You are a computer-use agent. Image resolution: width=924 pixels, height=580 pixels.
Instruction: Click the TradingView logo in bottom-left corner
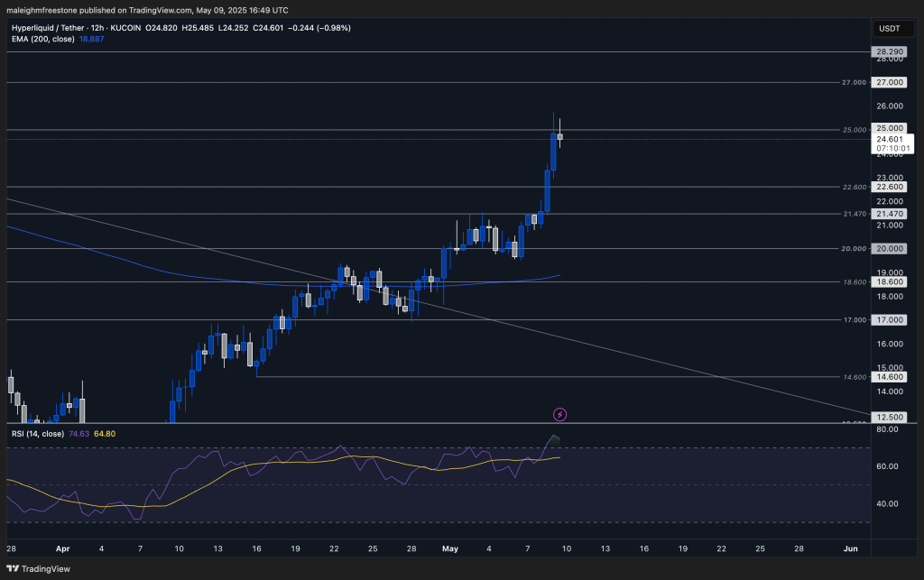click(42, 568)
